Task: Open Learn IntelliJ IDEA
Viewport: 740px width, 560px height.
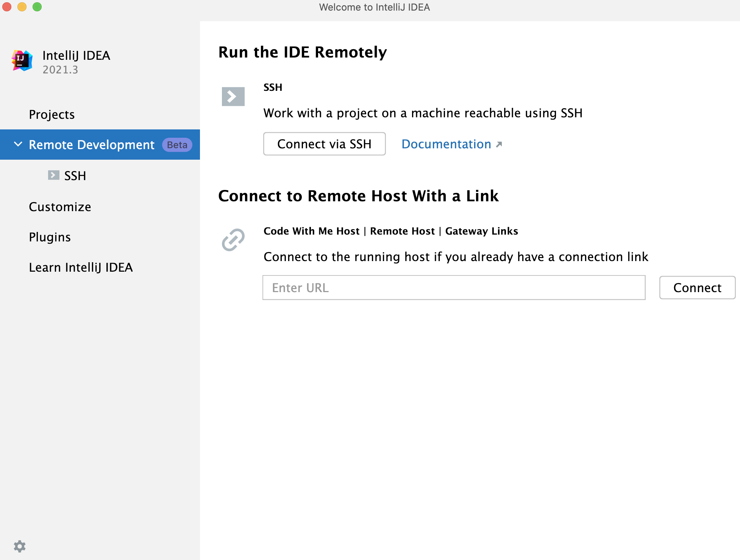Action: click(x=81, y=267)
